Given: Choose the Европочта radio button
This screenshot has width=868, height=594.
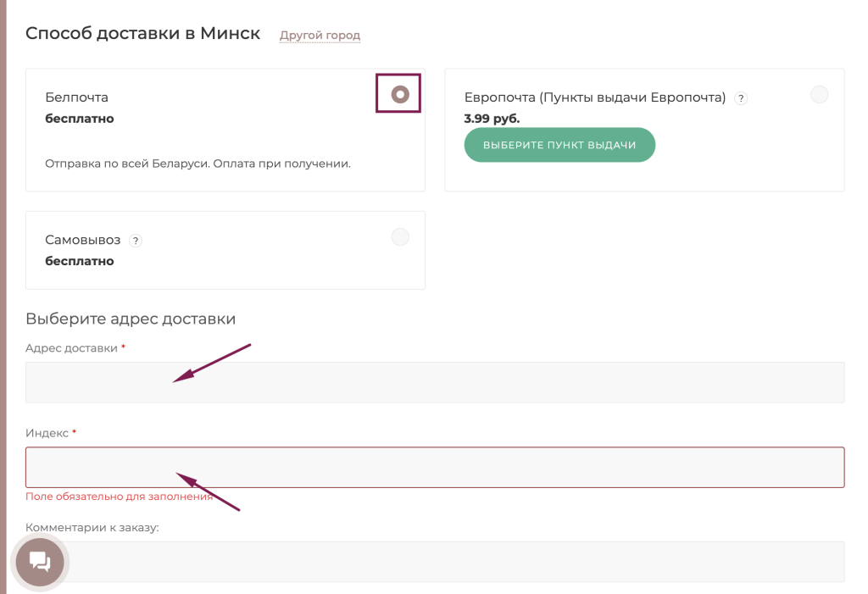Looking at the screenshot, I should 819,95.
